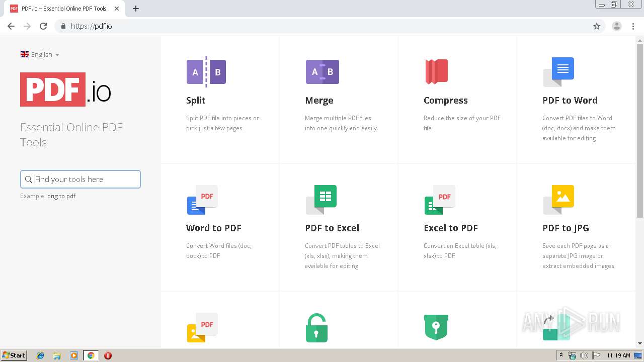Click the PDF to Excel title
The height and width of the screenshot is (362, 644).
click(x=332, y=228)
